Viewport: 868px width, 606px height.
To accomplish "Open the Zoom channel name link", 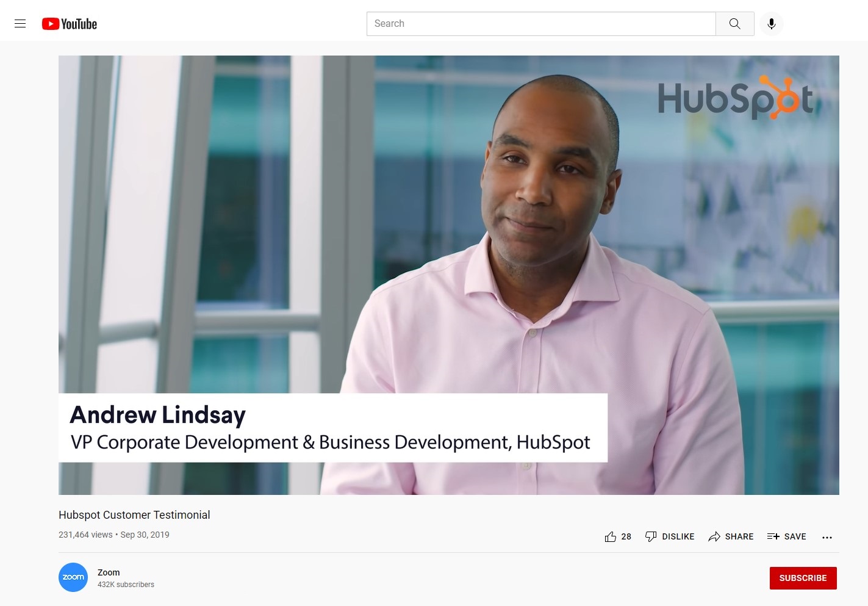I will pos(109,572).
